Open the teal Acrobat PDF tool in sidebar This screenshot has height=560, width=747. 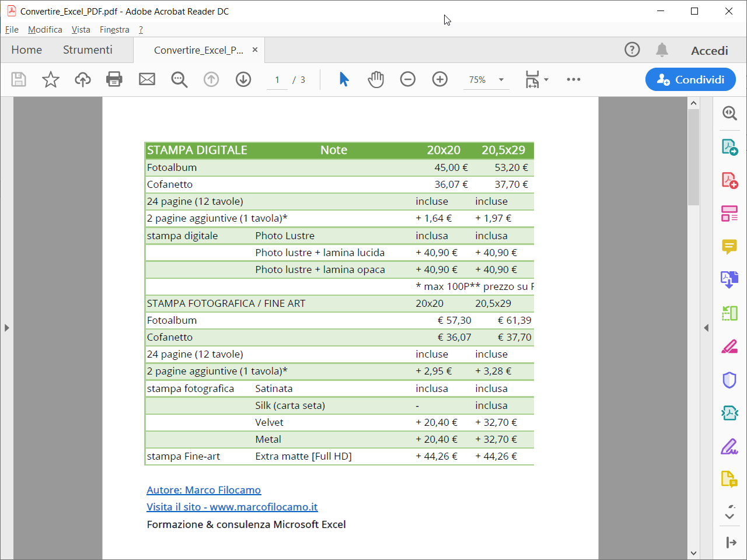coord(729,414)
